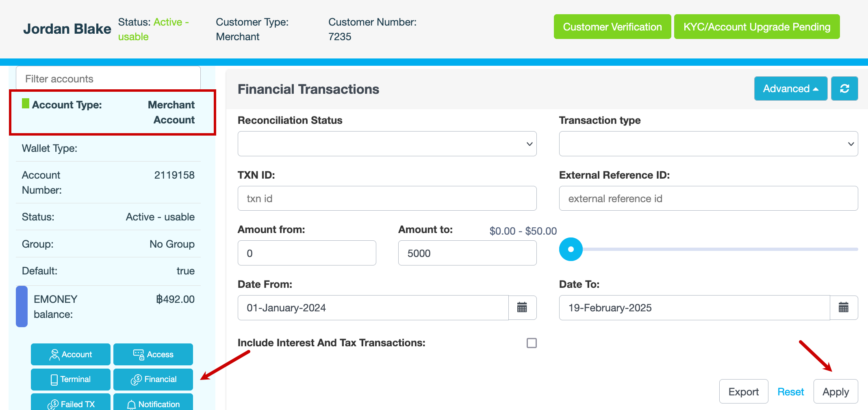Apply the transaction filters
Viewport: 868px width, 410px height.
[x=835, y=392]
